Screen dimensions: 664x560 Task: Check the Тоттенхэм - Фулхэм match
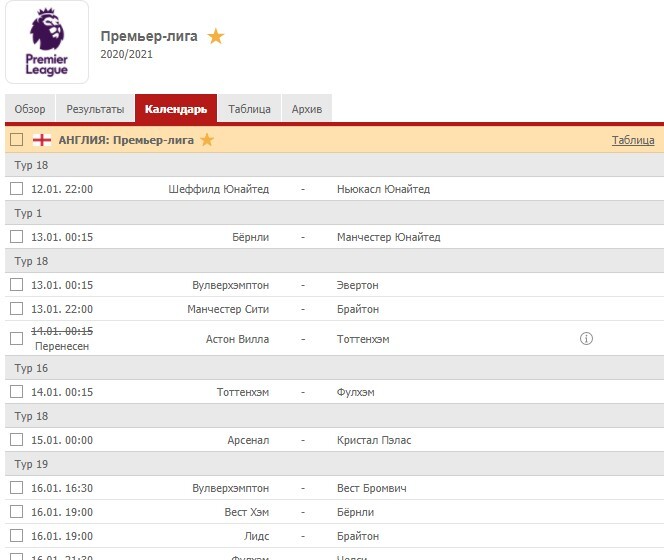click(x=17, y=391)
